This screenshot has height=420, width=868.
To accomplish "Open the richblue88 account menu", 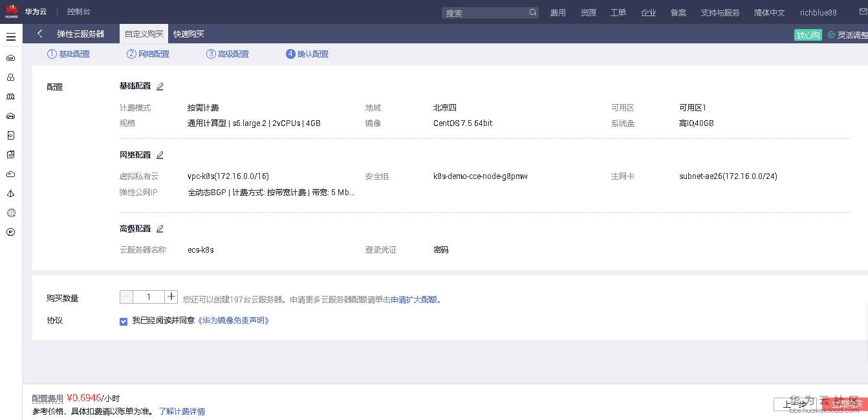I will (x=818, y=12).
